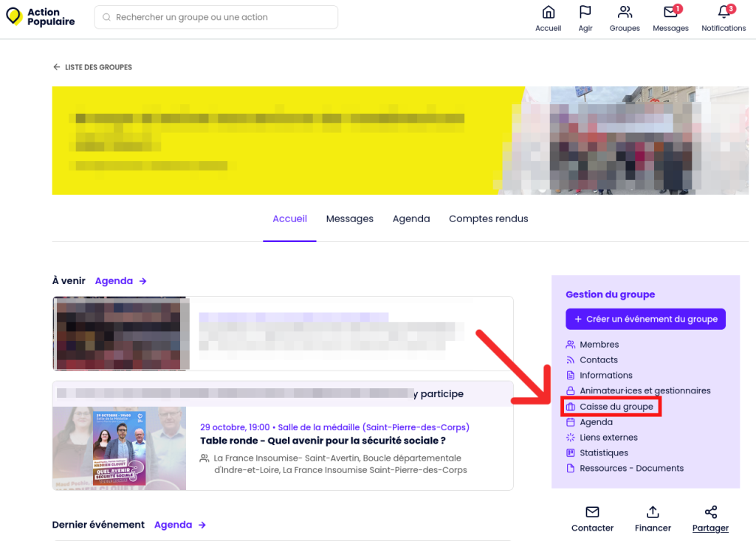Click the Action Populaire logo
Viewport: 756px width, 541px height.
tap(41, 17)
